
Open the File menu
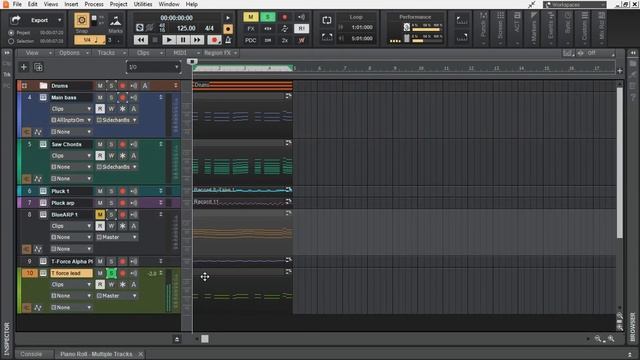[17, 4]
